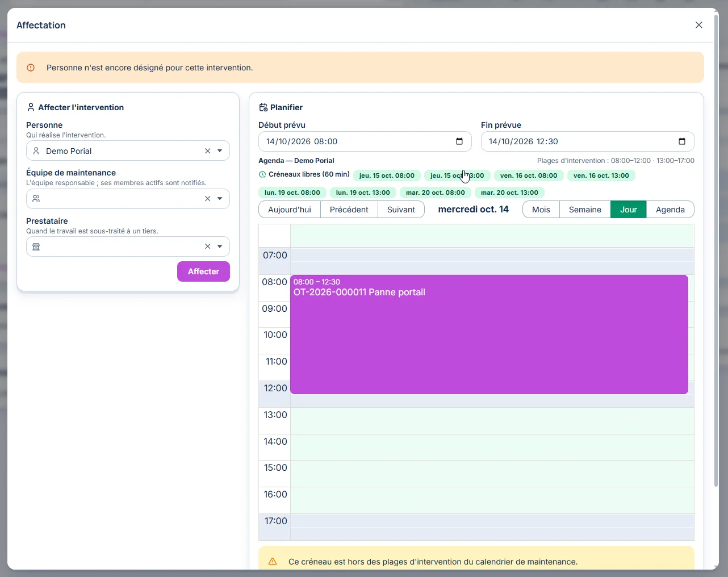Pick free slot jeu. 15 oct. 13:00
The height and width of the screenshot is (577, 728).
click(x=457, y=175)
